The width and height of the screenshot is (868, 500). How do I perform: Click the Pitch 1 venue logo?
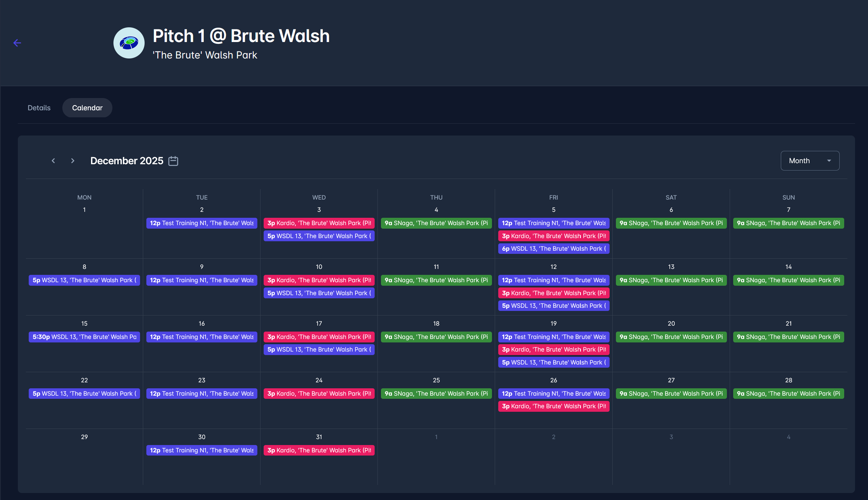pyautogui.click(x=129, y=43)
